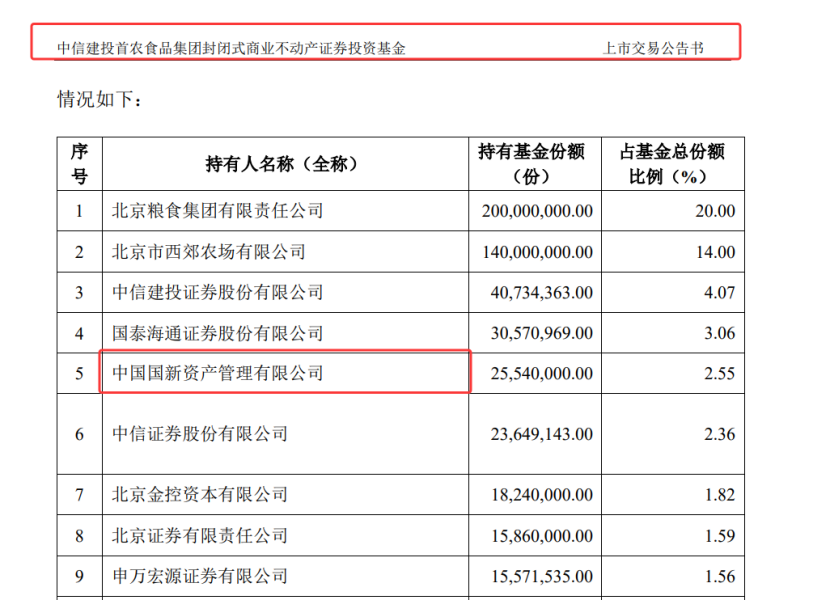This screenshot has width=830, height=600.
Task: Select holder name 北京金控资本有限公司
Action: pyautogui.click(x=200, y=495)
